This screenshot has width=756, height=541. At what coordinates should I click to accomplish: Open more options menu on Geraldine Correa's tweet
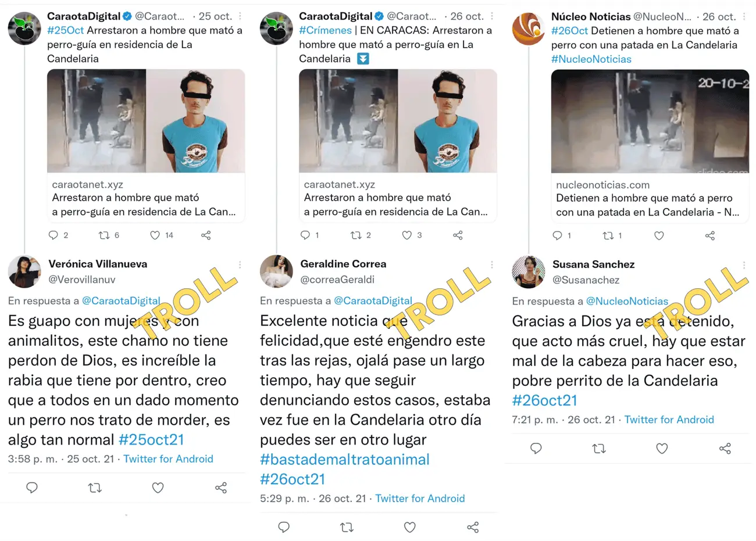tap(491, 264)
